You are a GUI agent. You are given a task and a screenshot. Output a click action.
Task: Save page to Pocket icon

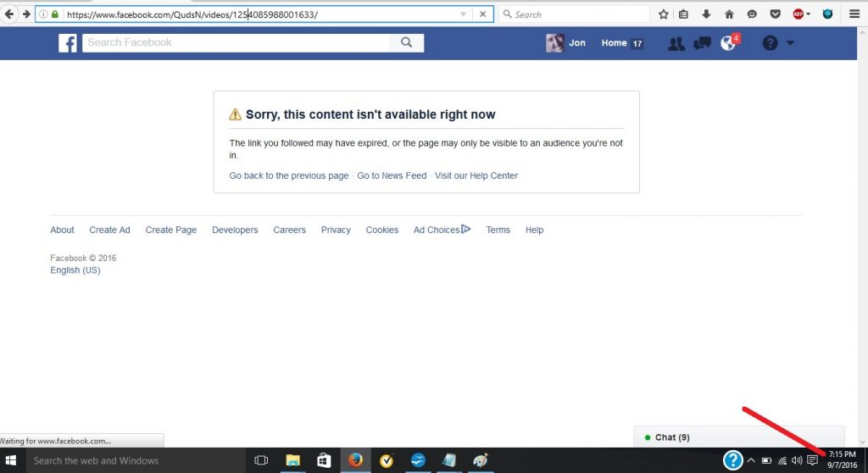[x=775, y=14]
